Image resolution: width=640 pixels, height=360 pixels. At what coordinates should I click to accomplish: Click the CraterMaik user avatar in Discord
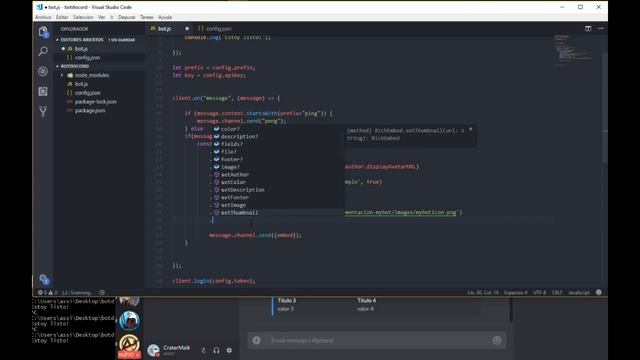point(153,350)
